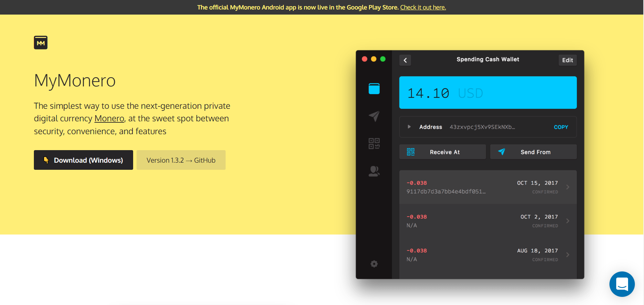Click the green maximize dot of wallet window

[383, 59]
